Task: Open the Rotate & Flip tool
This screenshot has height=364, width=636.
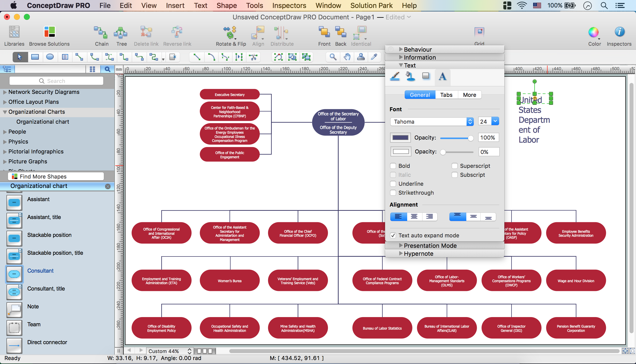Action: 230,33
